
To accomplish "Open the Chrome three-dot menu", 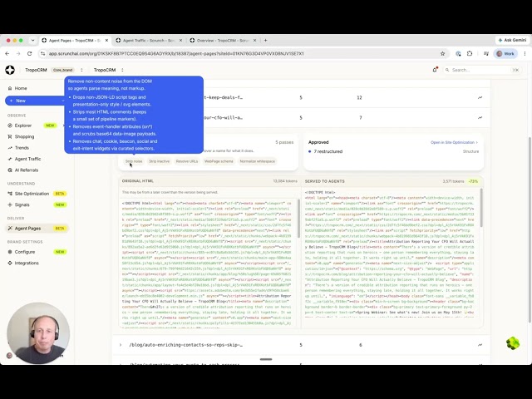I will pyautogui.click(x=525, y=53).
